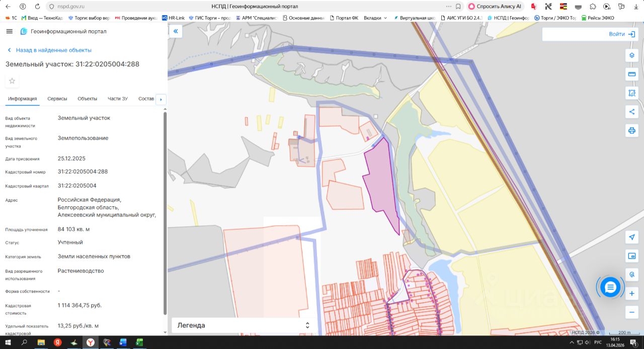Collapse the left info panel
The height and width of the screenshot is (349, 644).
(176, 31)
